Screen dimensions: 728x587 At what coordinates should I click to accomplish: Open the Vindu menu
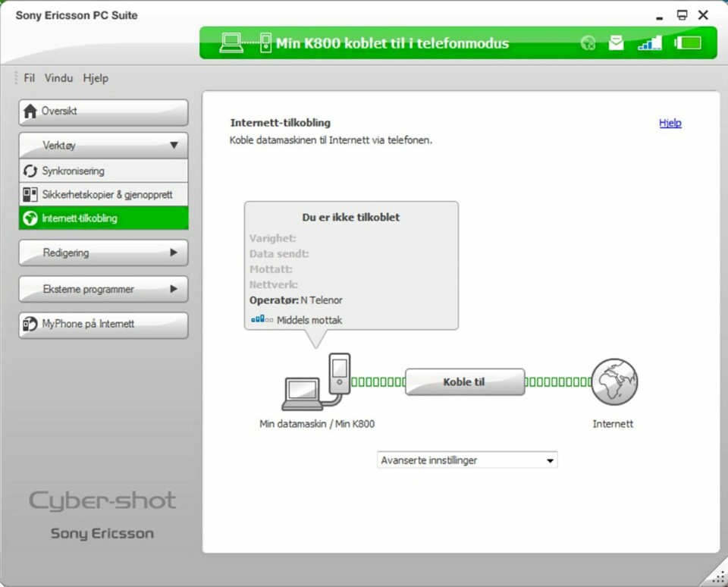(59, 78)
